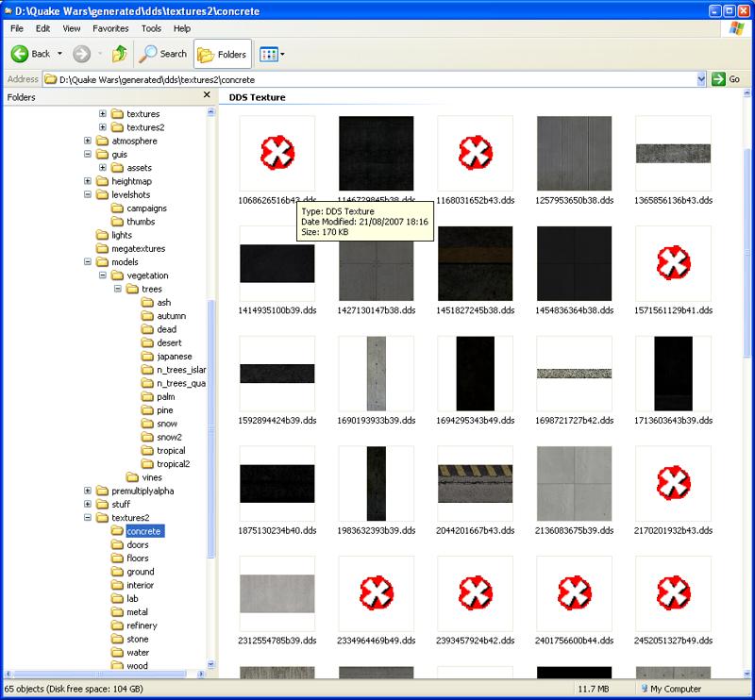Expand the textures folder node
This screenshot has width=755, height=700.
coord(103,113)
